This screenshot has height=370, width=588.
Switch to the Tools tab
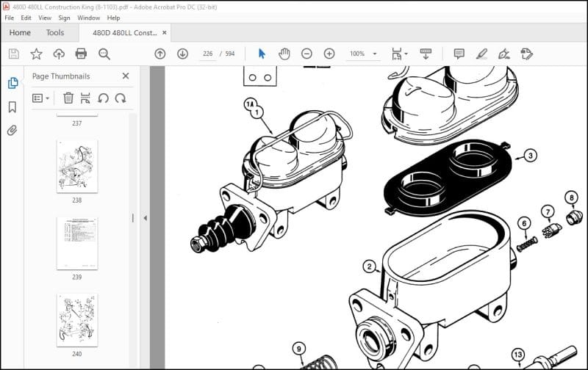[55, 32]
